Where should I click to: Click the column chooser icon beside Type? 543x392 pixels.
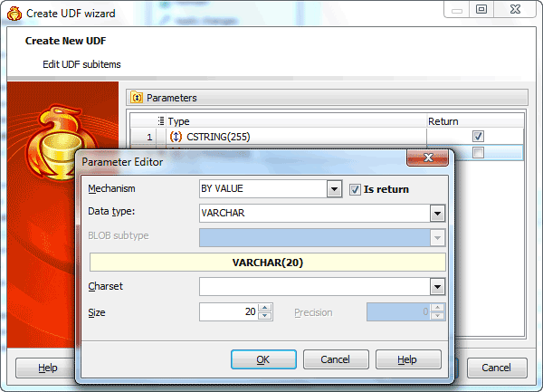click(x=161, y=120)
